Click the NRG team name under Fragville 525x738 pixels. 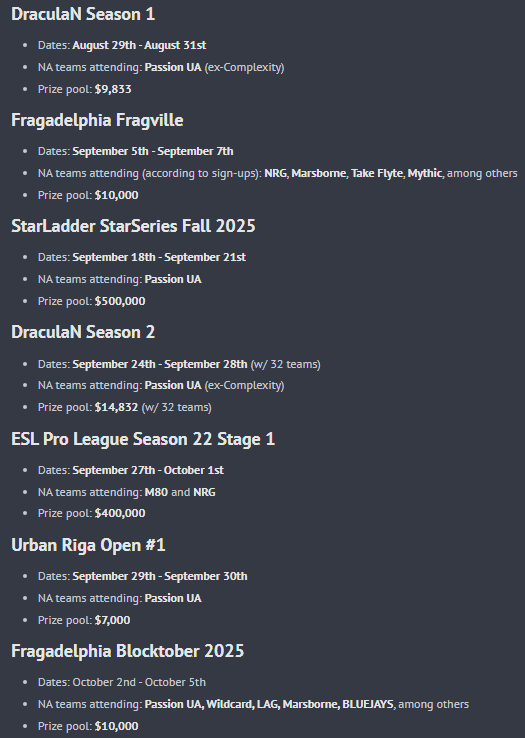pos(275,173)
